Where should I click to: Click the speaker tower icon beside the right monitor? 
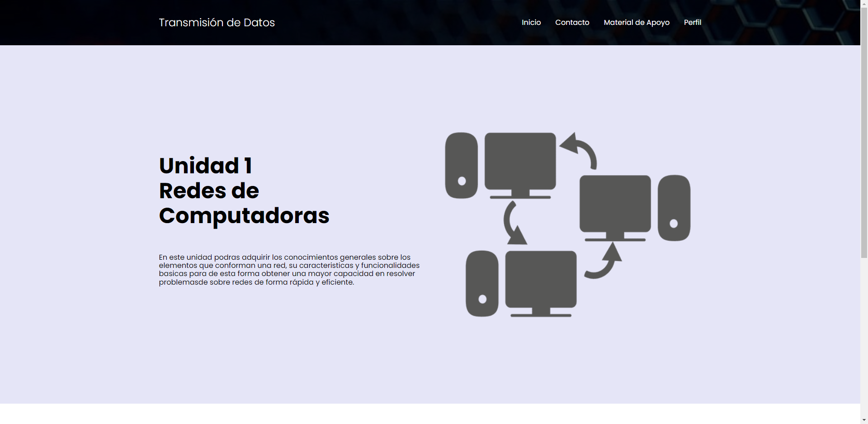click(x=675, y=208)
